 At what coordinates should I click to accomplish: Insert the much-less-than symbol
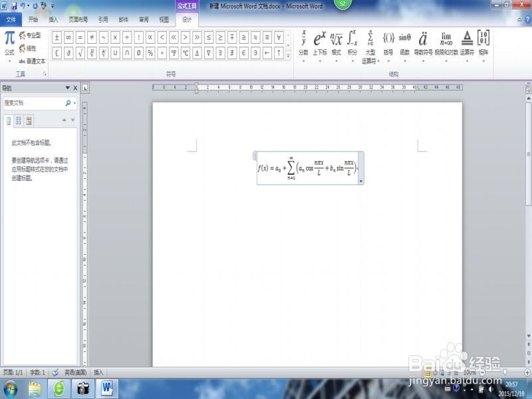pyautogui.click(x=174, y=37)
